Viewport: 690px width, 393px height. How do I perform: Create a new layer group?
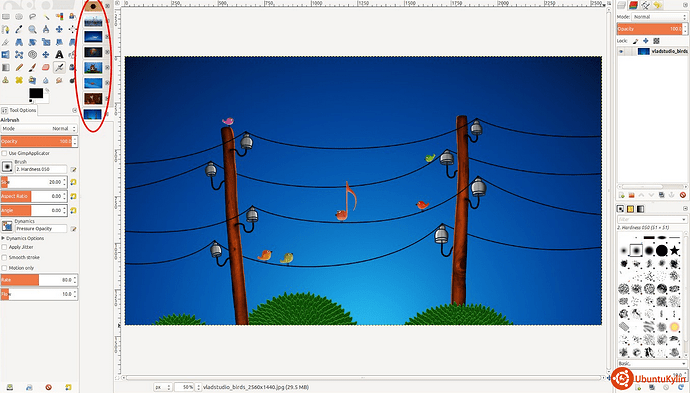[x=631, y=195]
